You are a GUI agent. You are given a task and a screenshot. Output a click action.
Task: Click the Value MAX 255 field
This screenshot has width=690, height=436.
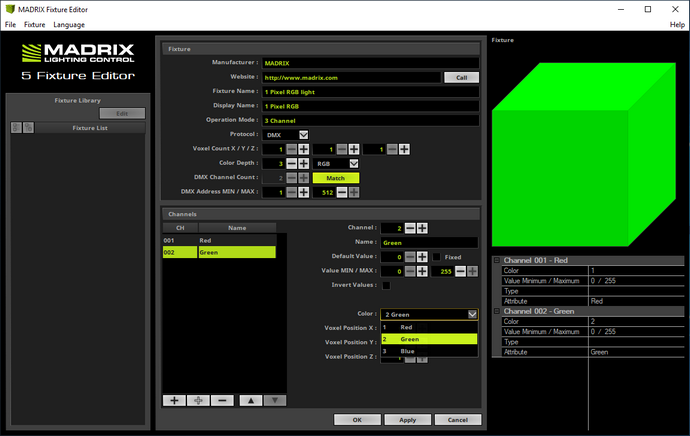point(442,271)
